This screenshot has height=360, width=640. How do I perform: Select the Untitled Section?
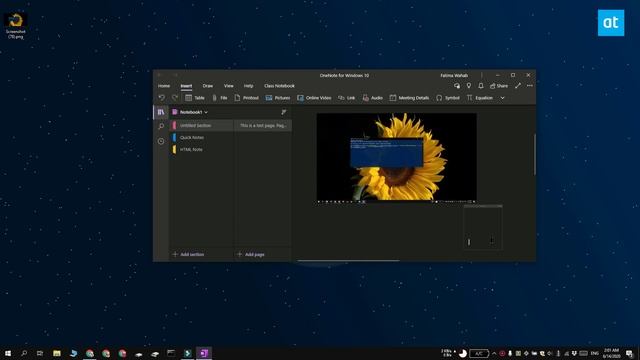click(202, 126)
